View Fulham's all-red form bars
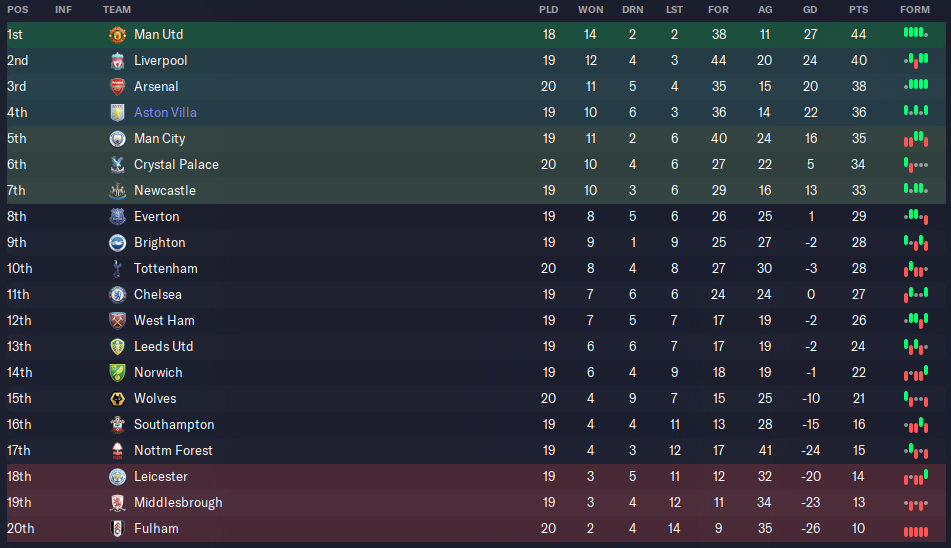Image resolution: width=951 pixels, height=548 pixels. pos(916,532)
